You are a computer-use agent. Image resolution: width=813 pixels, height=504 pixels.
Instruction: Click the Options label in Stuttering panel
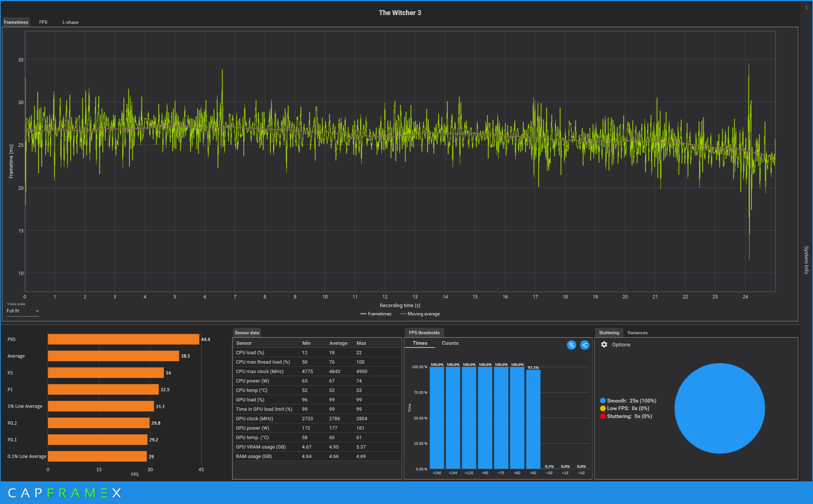(621, 344)
